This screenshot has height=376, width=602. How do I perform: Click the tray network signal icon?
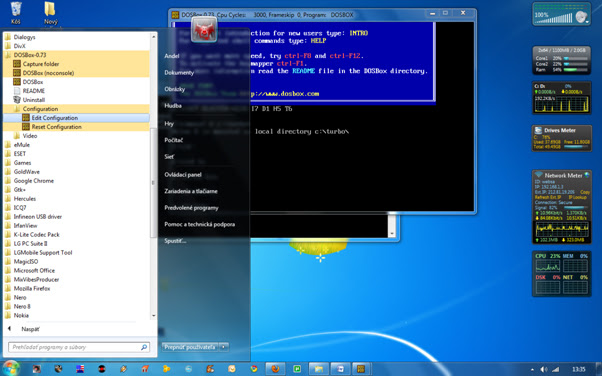(x=556, y=369)
